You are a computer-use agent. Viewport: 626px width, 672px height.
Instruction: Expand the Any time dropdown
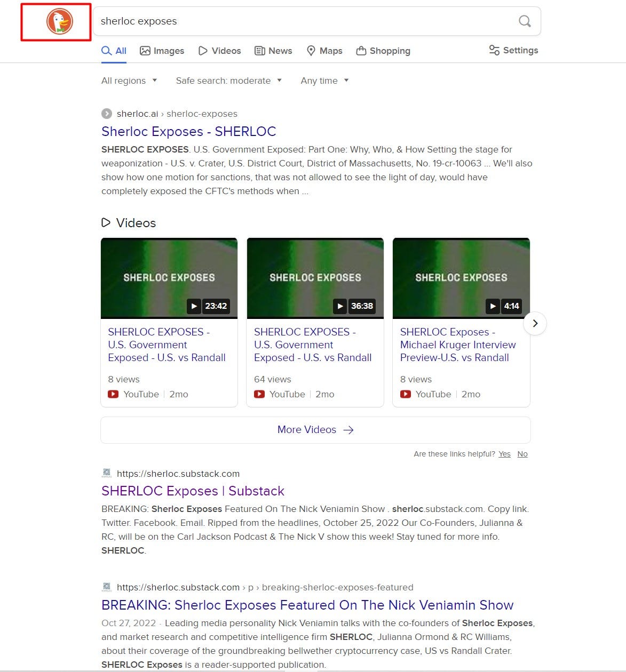324,81
